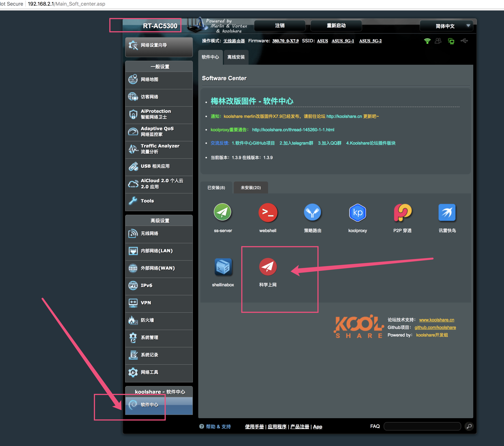Show the 已安装(8) installed tab
The image size is (504, 446).
[216, 188]
